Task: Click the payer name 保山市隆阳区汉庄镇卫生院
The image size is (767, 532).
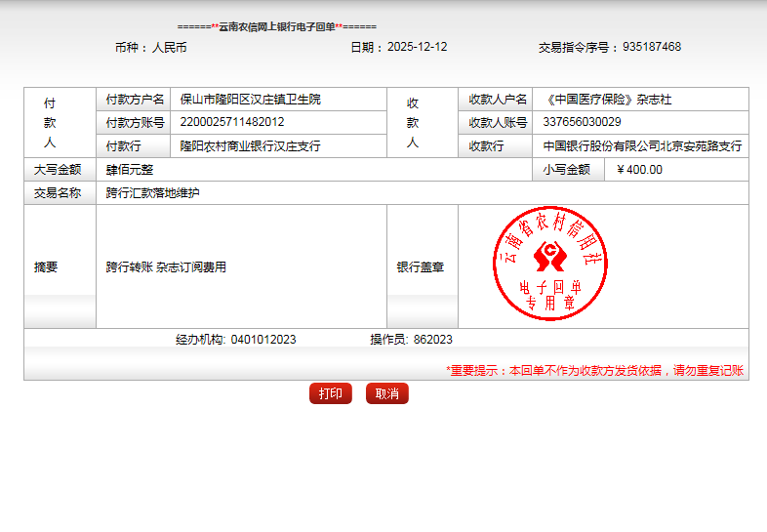Action: tap(250, 100)
